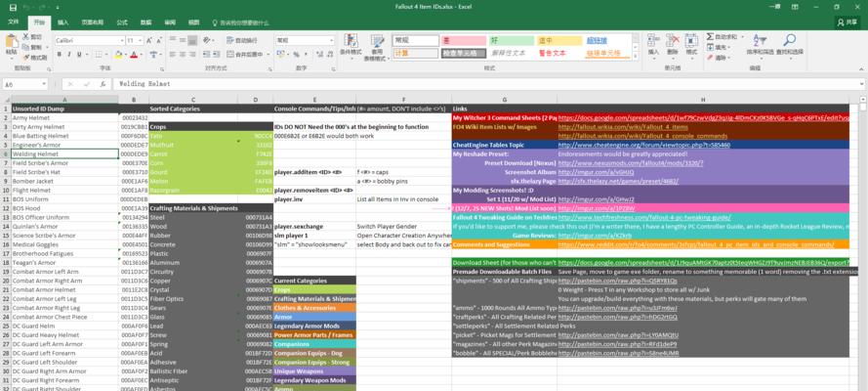Viewport: 868px width, 391px height.
Task: Expand the fill color palette arrow
Action: 125,55
